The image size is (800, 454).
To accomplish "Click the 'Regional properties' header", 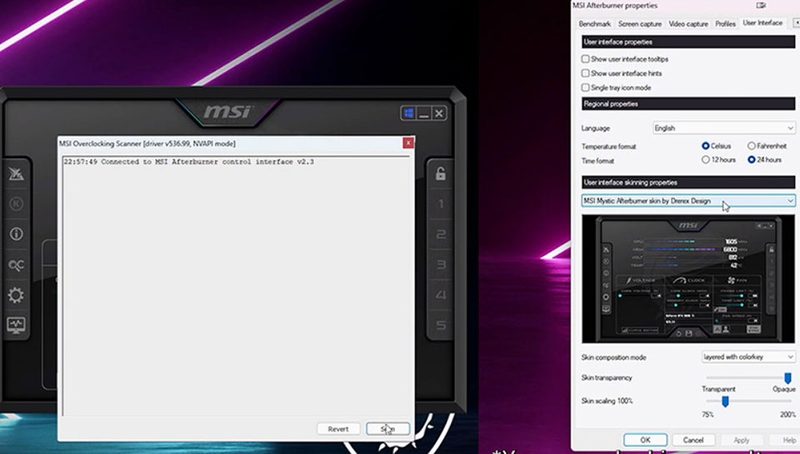I will (688, 104).
